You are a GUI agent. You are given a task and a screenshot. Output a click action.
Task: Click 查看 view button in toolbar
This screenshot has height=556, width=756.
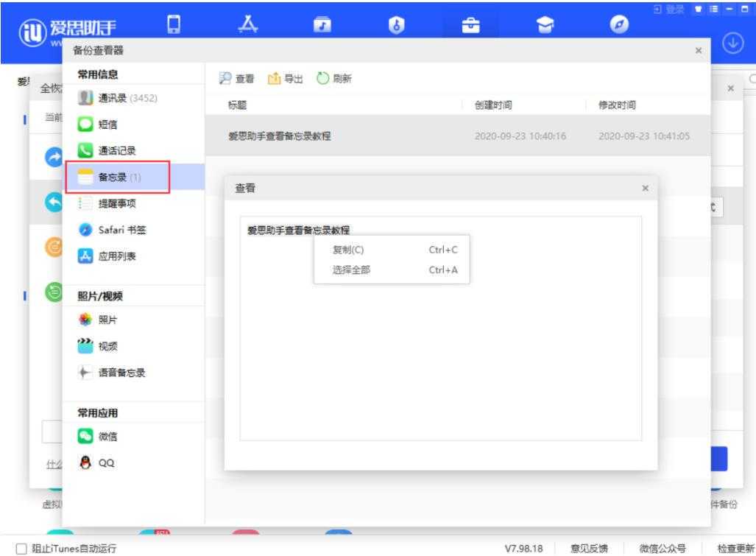237,79
